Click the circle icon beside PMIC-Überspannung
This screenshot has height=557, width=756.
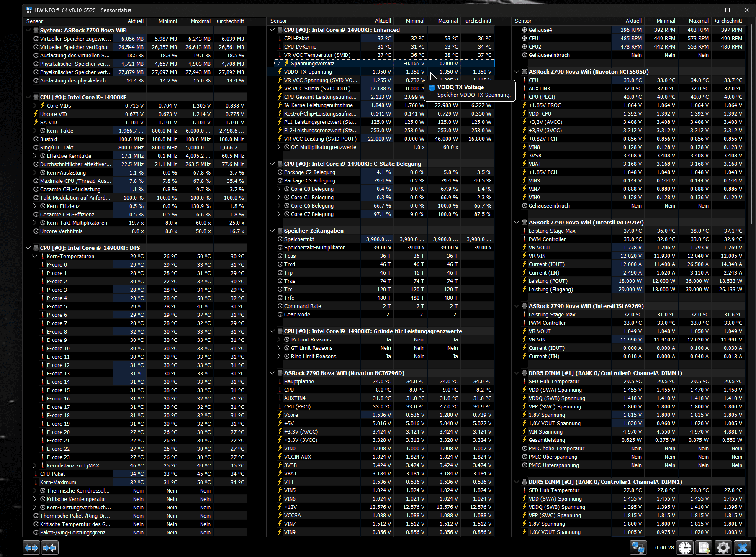point(524,457)
